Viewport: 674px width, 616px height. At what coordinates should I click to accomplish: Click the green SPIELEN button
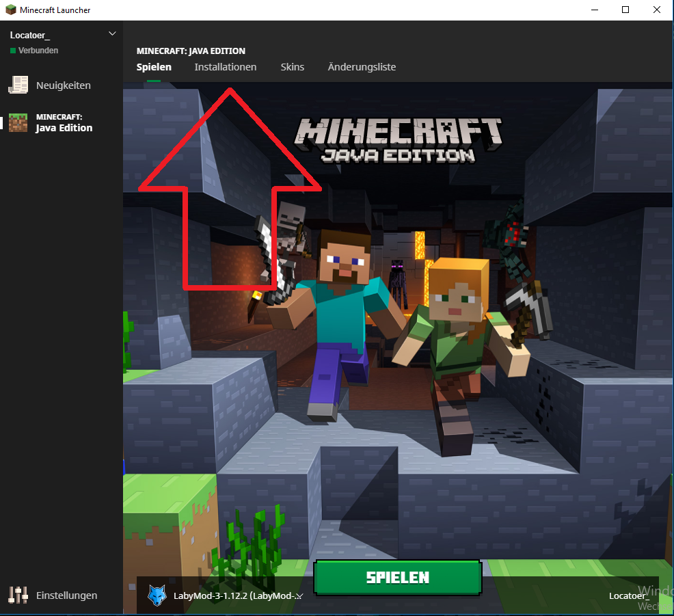tap(398, 577)
